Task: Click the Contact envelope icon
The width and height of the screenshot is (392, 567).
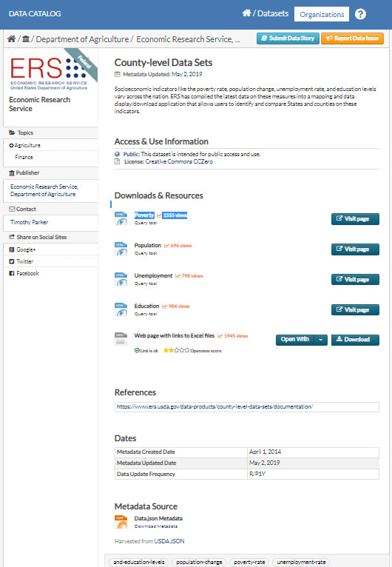Action: coord(12,209)
